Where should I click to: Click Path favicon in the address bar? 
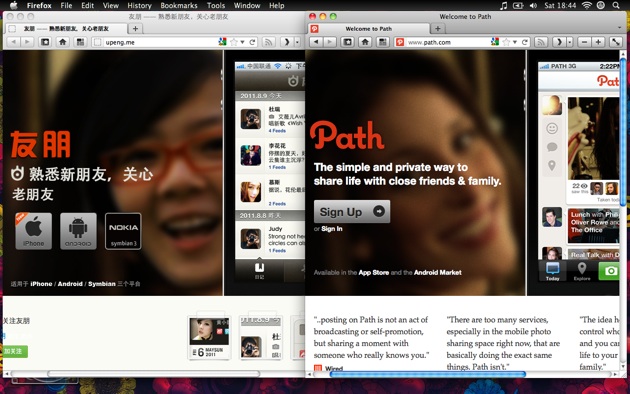click(400, 42)
